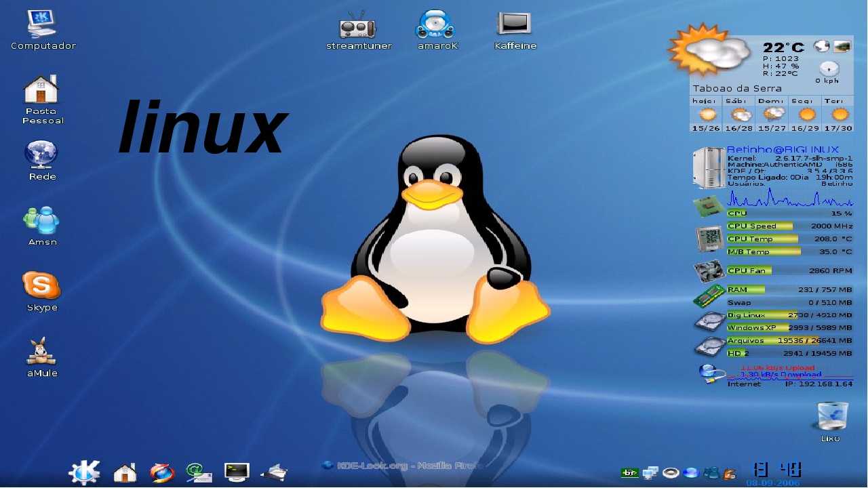Click the Taboao da Serra location label
The image size is (868, 488).
737,88
